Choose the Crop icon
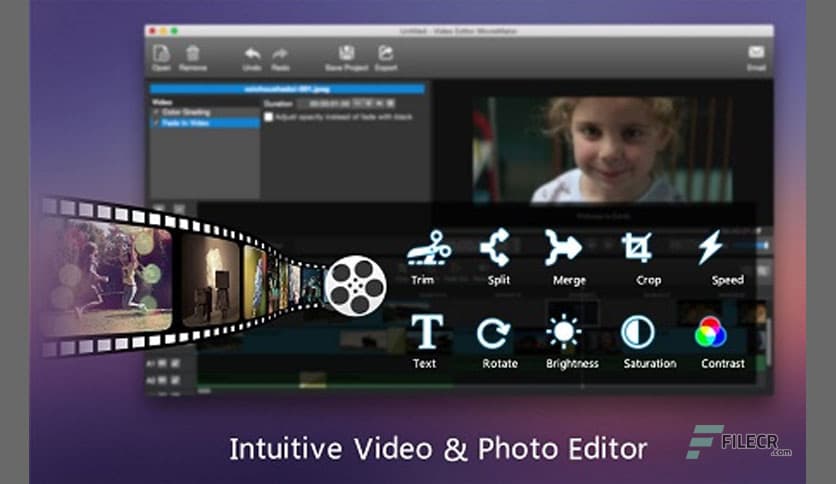Viewport: 836px width, 484px height. click(637, 247)
